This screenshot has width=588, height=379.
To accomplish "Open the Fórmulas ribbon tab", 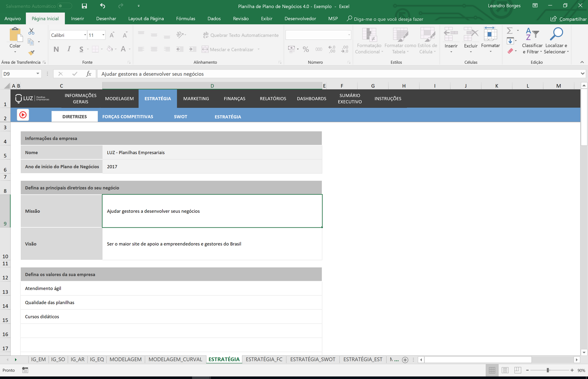I will 185,19.
